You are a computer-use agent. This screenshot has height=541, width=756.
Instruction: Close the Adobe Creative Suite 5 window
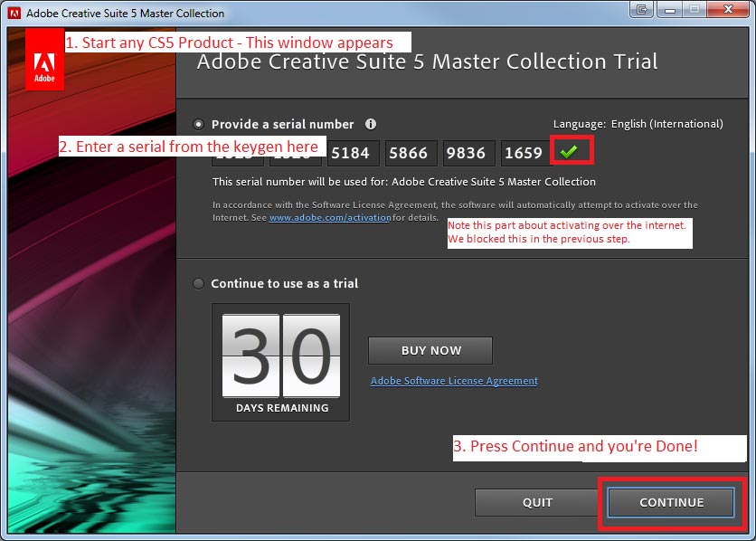point(729,9)
